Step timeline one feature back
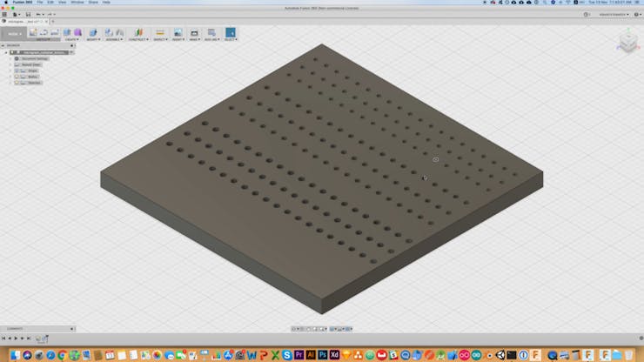The height and width of the screenshot is (362, 644). click(x=10, y=339)
